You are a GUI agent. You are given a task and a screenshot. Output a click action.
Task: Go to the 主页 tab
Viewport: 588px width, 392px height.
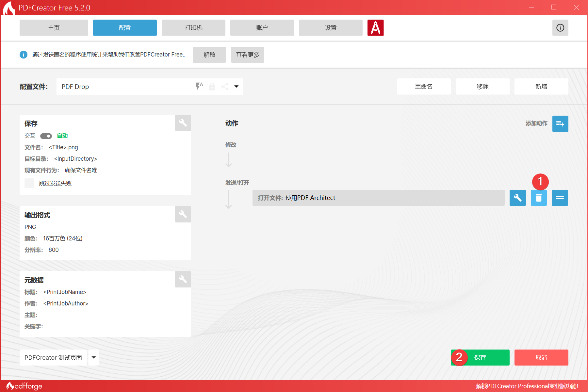pos(54,28)
